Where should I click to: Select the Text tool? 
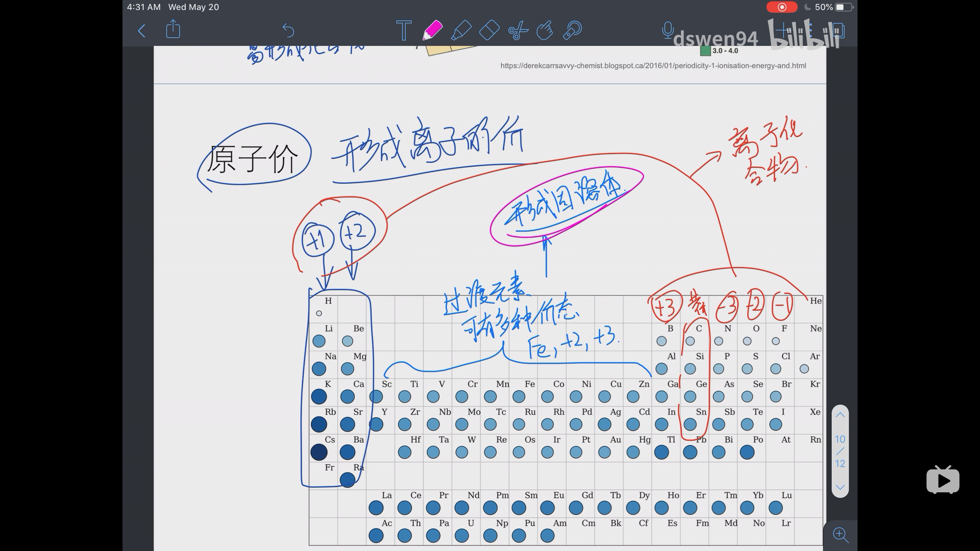(403, 31)
